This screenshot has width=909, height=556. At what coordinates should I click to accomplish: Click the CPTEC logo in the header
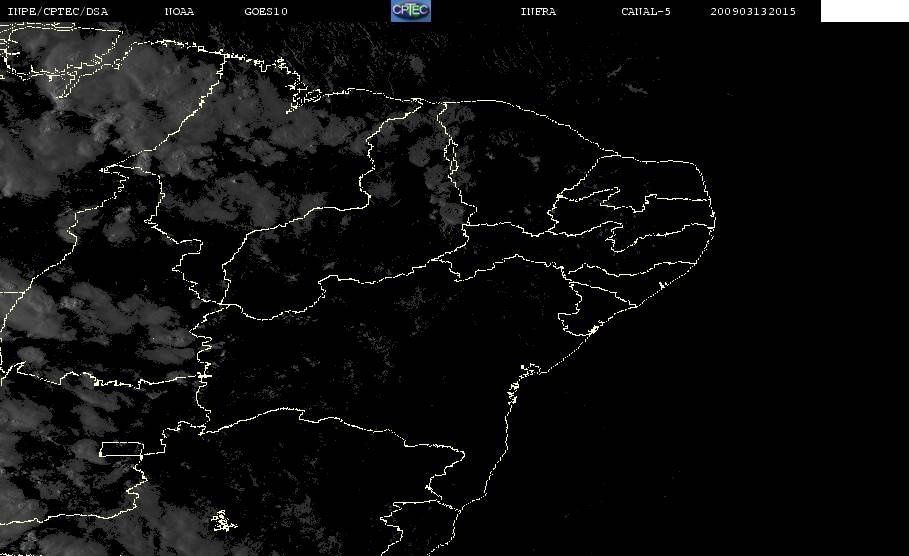[x=410, y=11]
